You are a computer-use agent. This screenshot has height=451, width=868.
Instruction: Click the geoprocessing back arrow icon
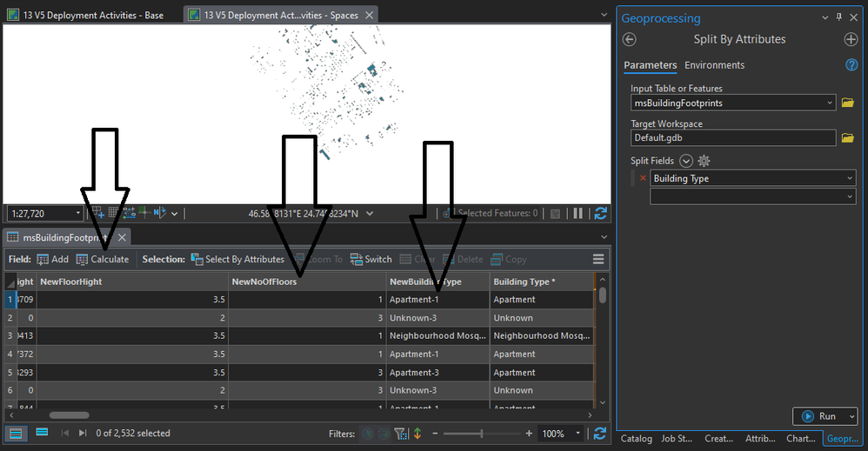(630, 39)
